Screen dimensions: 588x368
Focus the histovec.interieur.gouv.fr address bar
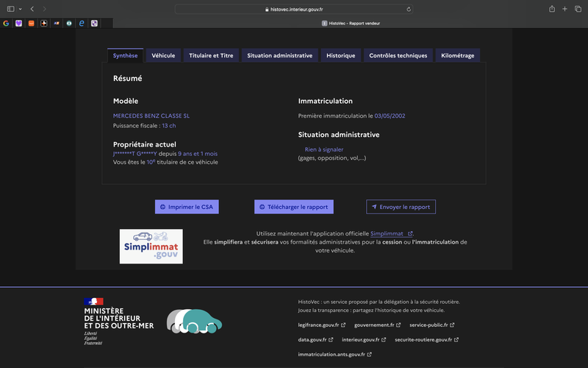(293, 10)
